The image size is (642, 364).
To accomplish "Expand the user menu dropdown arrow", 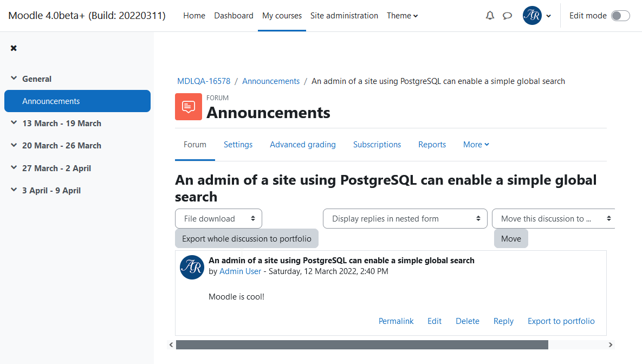I will [x=549, y=16].
